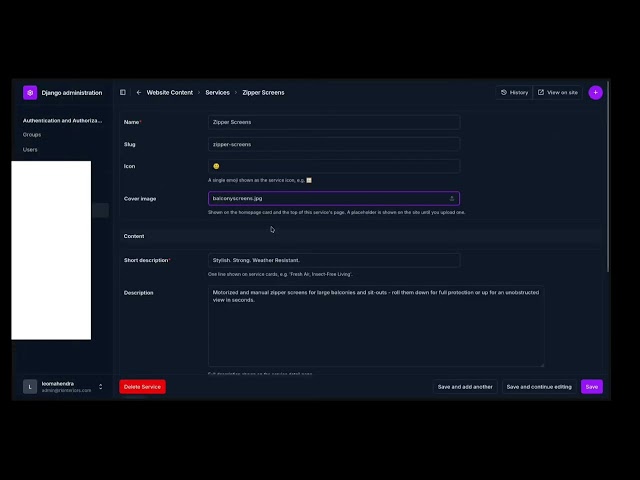Click the lomahendra username text
The width and height of the screenshot is (640, 480).
[x=58, y=384]
